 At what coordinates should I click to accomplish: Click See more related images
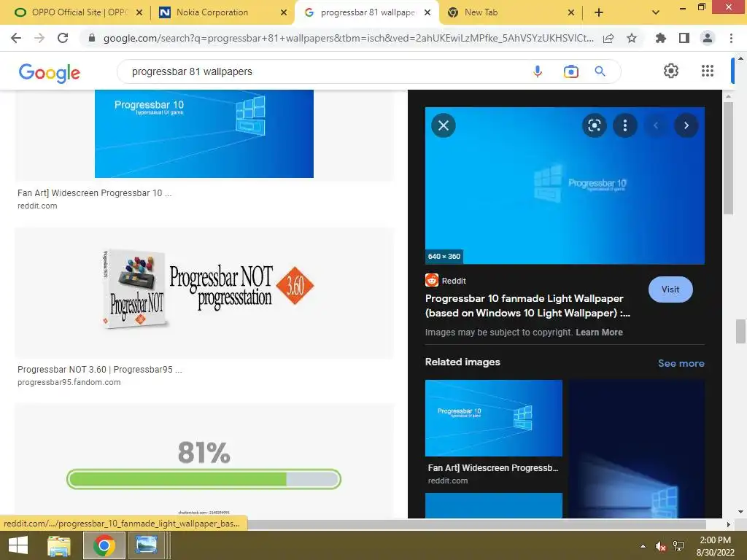coord(681,363)
